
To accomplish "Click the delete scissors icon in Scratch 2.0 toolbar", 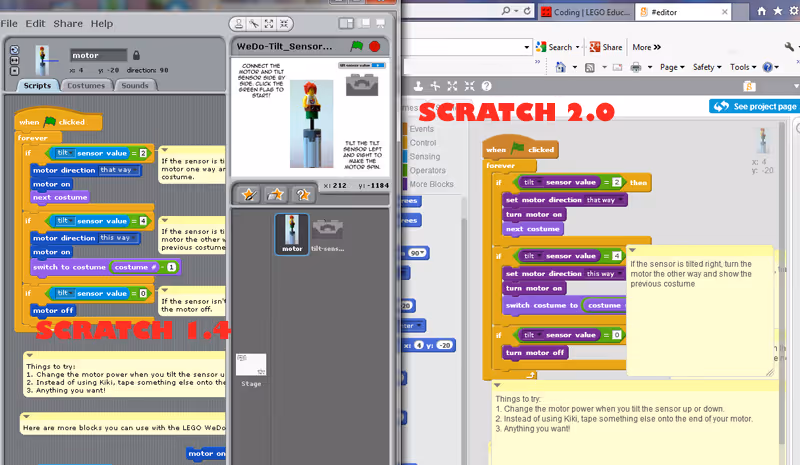I will [x=435, y=86].
